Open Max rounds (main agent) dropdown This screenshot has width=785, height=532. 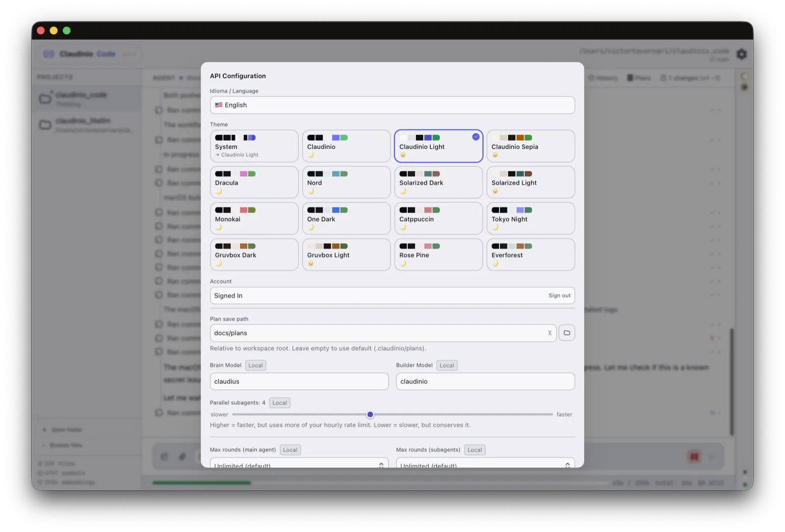(x=299, y=463)
